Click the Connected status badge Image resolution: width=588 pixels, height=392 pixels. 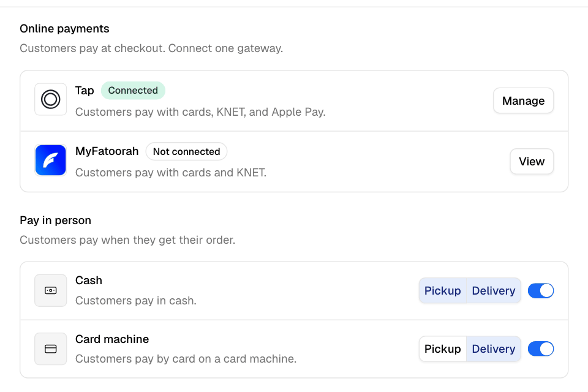click(x=133, y=91)
